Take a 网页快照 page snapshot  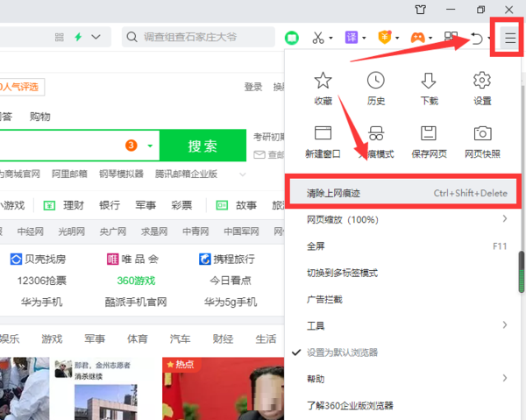481,134
